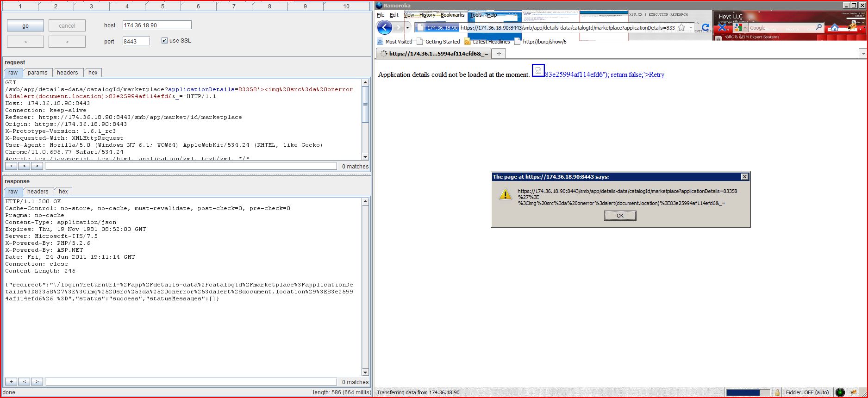Click the blue X stop-loading icon
868x398 pixels.
[722, 28]
